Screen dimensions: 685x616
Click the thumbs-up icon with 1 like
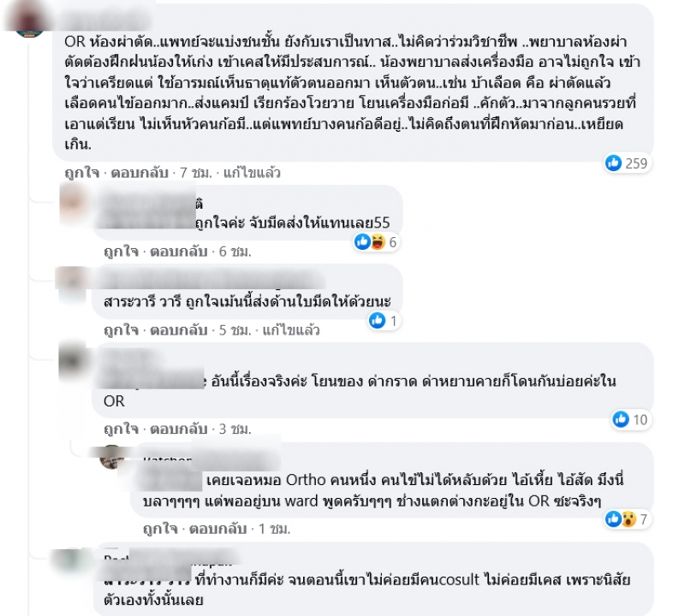point(377,321)
